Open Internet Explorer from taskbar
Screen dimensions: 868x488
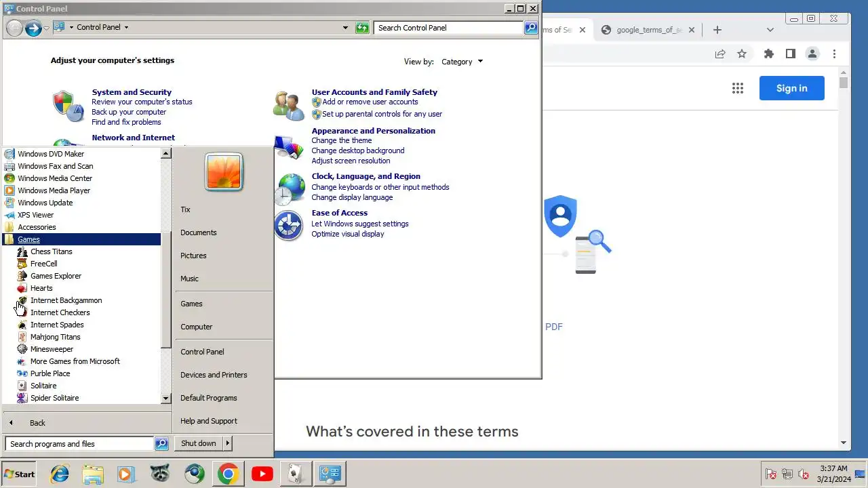(60, 474)
